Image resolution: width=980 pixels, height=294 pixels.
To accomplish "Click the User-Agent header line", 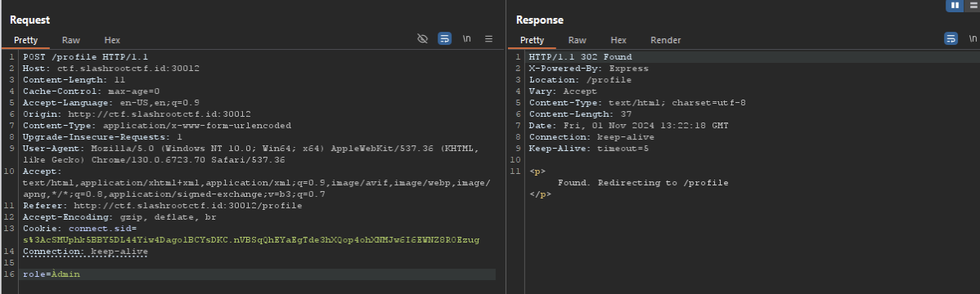I will pos(251,154).
